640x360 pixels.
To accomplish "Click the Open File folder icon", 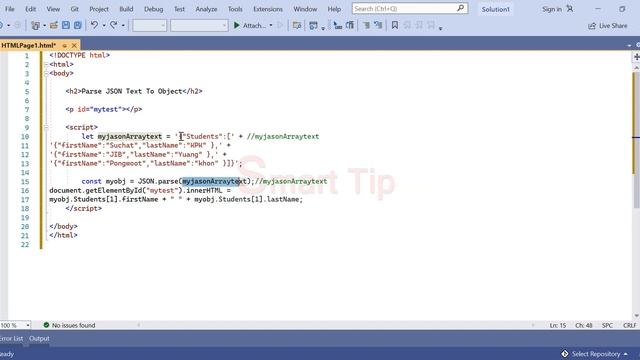I will point(53,26).
